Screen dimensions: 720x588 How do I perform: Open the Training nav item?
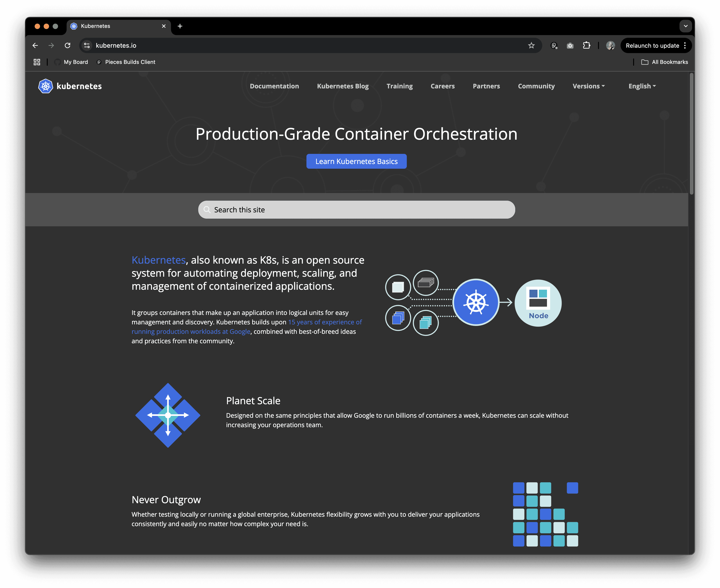(x=399, y=86)
